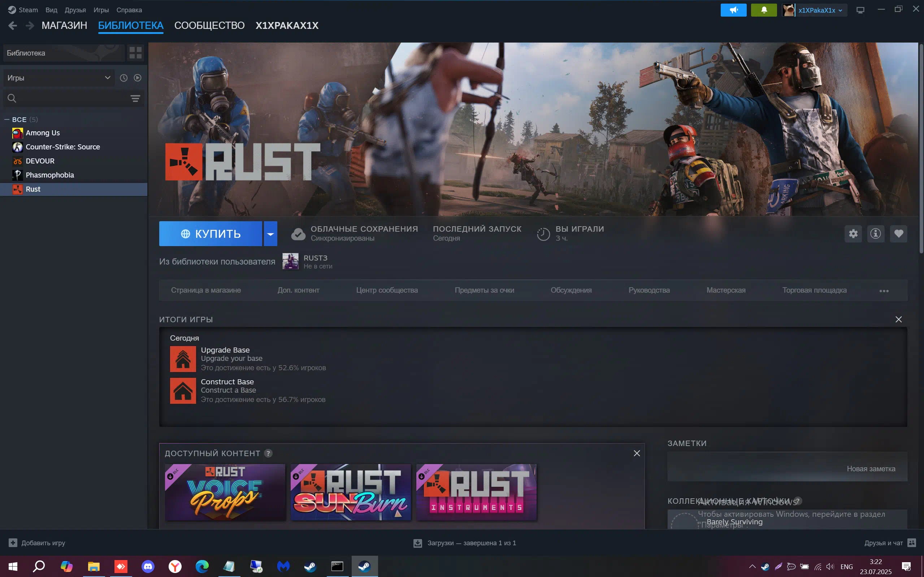This screenshot has width=924, height=577.
Task: Click the library home field
Action: click(x=64, y=53)
